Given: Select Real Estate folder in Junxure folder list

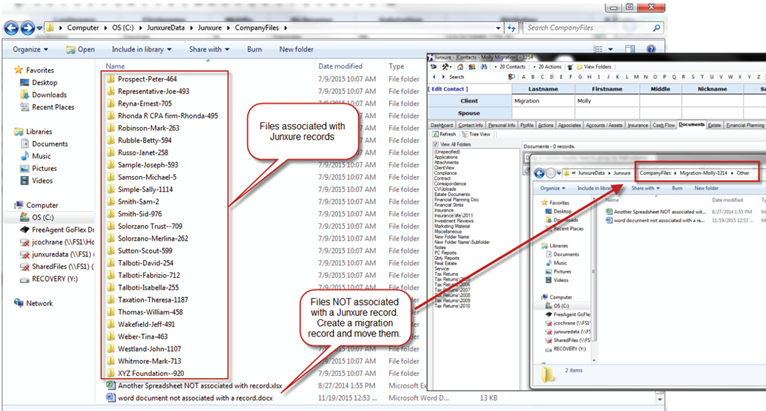Looking at the screenshot, I should (x=445, y=263).
